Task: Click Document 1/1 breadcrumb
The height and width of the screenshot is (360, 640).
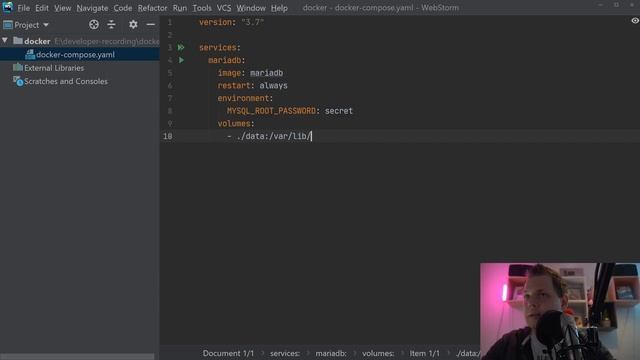Action: click(x=228, y=353)
